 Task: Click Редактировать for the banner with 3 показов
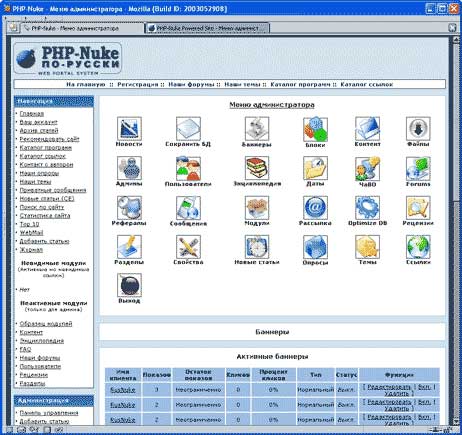click(x=389, y=387)
